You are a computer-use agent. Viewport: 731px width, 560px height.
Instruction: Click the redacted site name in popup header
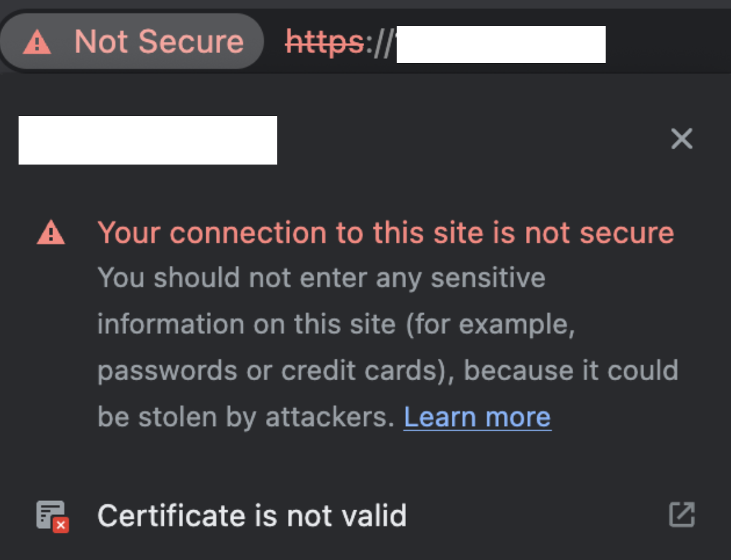(x=147, y=140)
